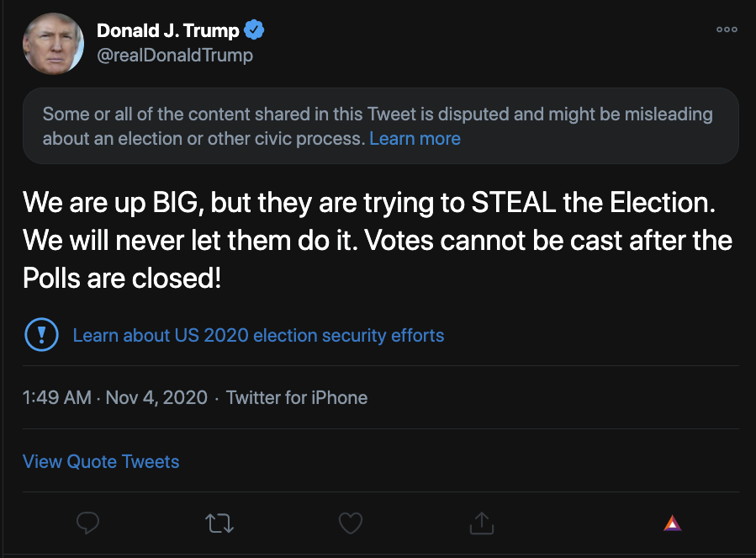Click the blue verified badge icon

coord(254,31)
